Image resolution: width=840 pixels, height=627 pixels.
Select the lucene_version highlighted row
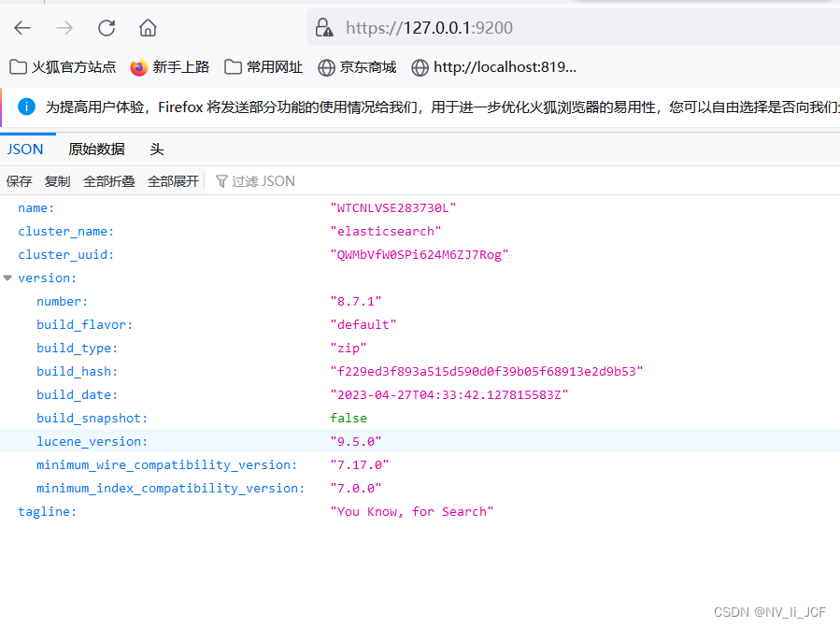[x=92, y=440]
